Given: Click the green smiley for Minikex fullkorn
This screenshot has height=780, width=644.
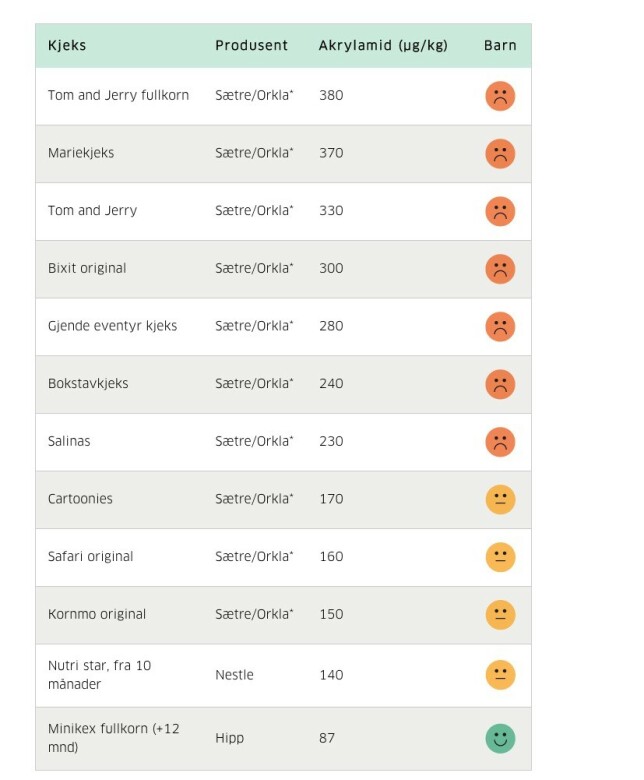Looking at the screenshot, I should pos(500,739).
